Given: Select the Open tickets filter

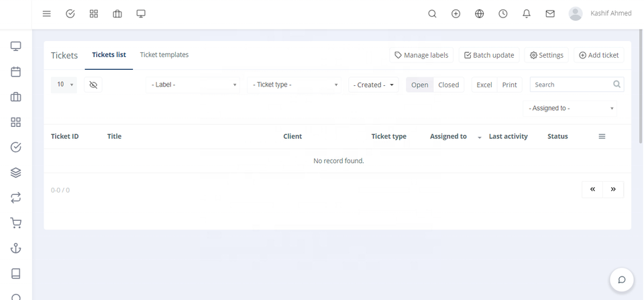Looking at the screenshot, I should coord(420,85).
